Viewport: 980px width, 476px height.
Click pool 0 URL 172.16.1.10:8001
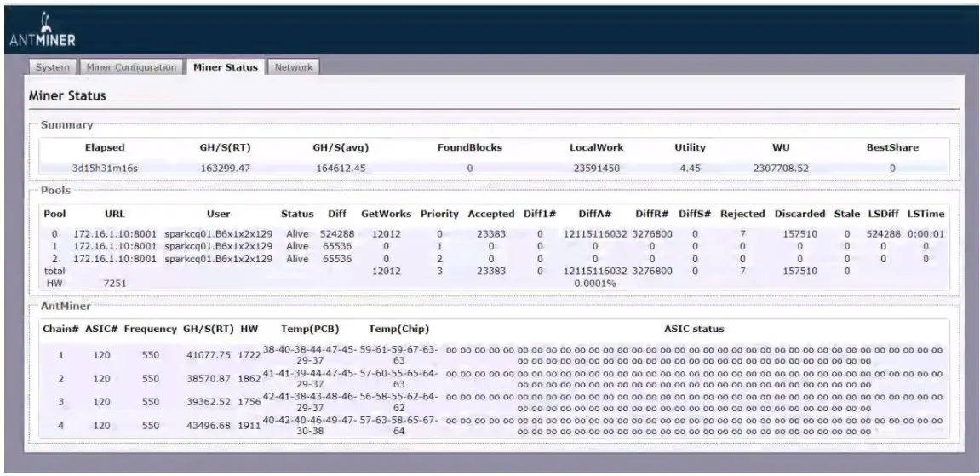click(115, 233)
